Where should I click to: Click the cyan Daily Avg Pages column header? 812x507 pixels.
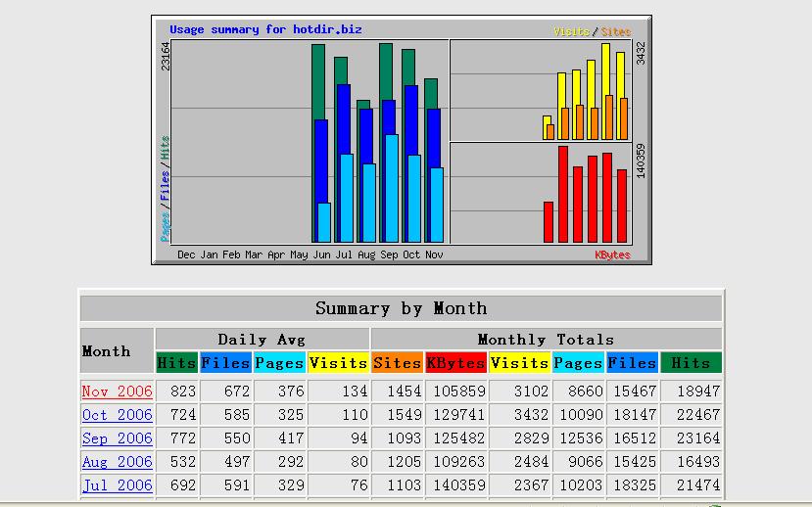(278, 363)
